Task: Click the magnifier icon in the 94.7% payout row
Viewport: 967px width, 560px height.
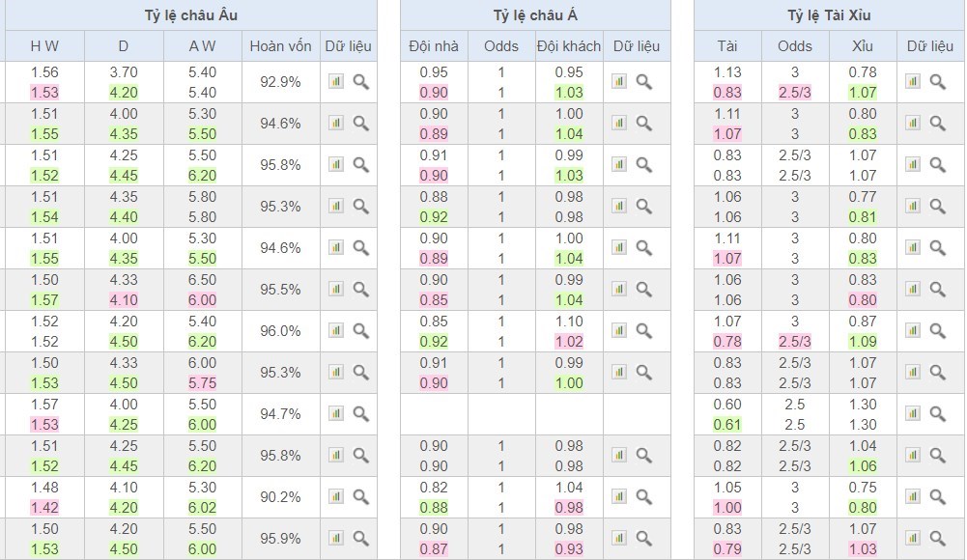Action: point(360,414)
